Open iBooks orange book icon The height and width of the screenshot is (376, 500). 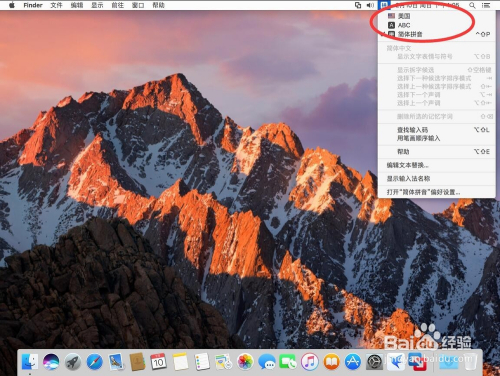coord(331,362)
